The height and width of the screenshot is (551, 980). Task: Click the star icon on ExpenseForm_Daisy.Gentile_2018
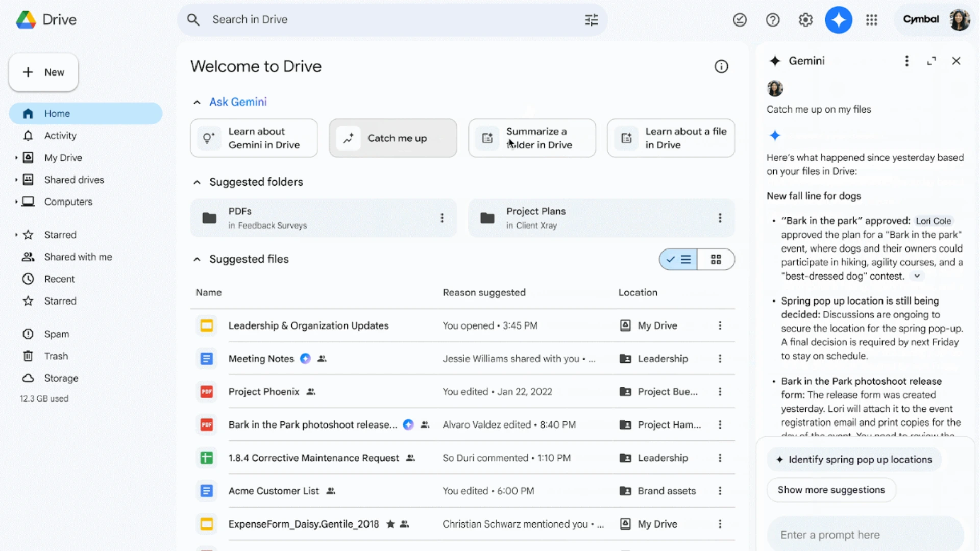[x=390, y=524]
